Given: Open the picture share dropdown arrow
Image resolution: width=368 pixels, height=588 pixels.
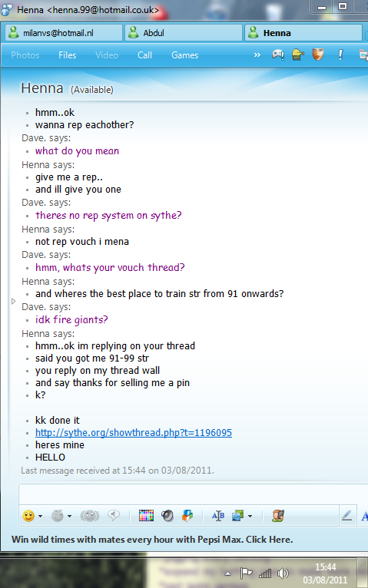Looking at the screenshot, I should click(x=250, y=517).
